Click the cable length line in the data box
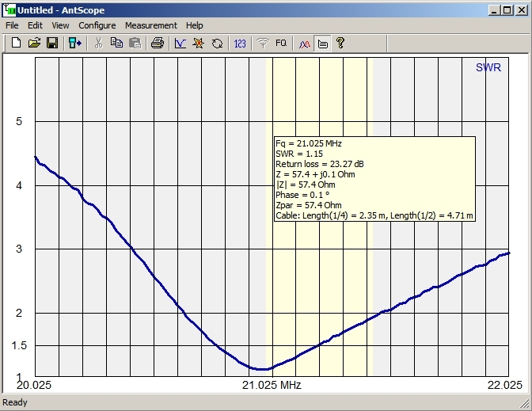532x411 pixels. [374, 215]
